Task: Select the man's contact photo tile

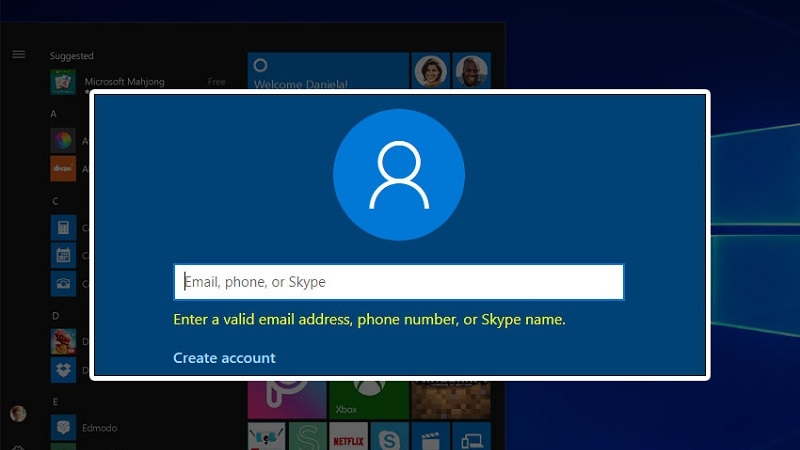Action: [471, 70]
